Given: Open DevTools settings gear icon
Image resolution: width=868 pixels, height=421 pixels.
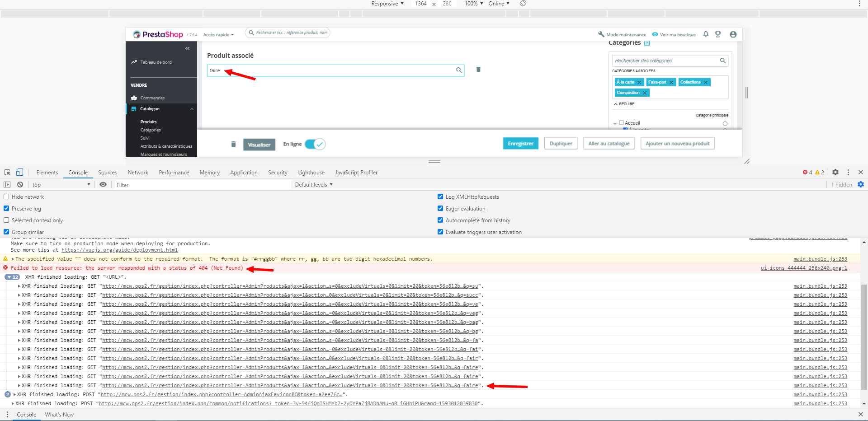Looking at the screenshot, I should point(835,172).
